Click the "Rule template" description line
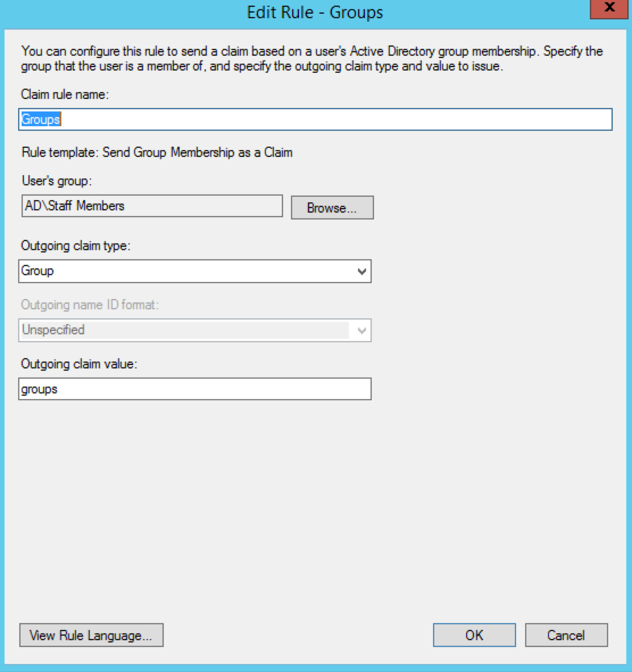 [x=157, y=152]
